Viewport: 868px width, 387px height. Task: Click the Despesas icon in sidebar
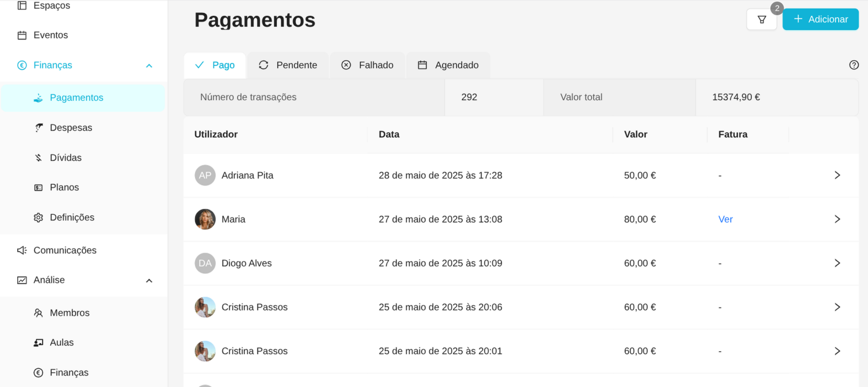pyautogui.click(x=39, y=127)
